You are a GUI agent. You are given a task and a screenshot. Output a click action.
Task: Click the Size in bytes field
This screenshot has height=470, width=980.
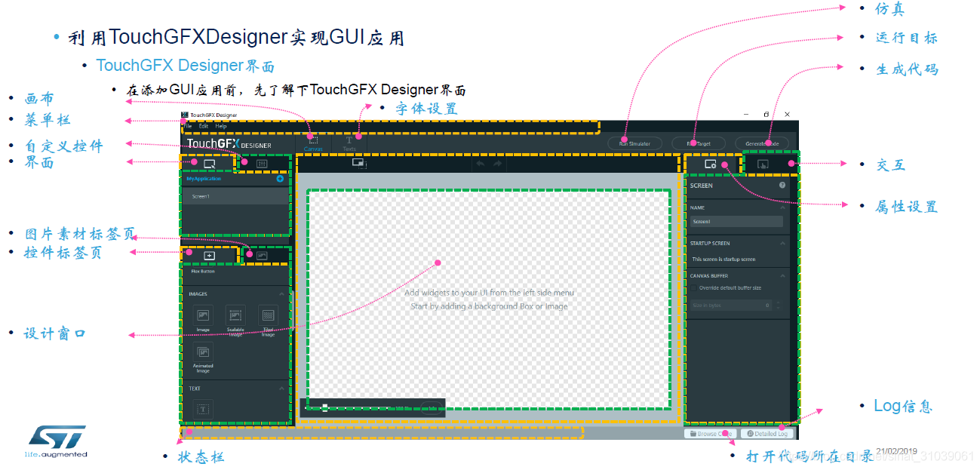coord(730,306)
